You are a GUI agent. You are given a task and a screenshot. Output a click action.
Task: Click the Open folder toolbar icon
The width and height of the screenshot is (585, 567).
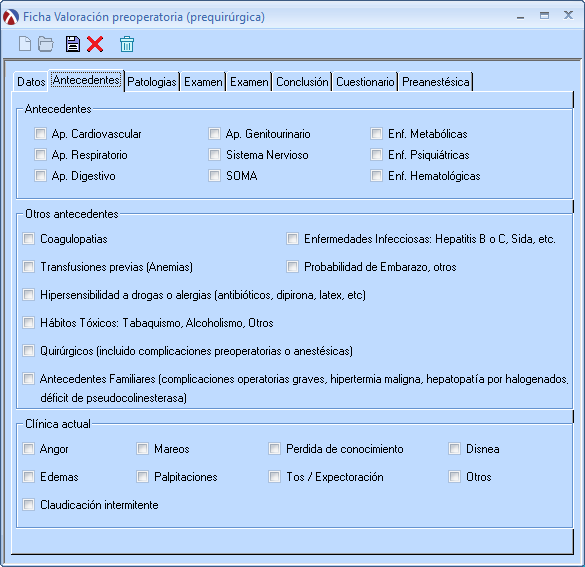(46, 44)
